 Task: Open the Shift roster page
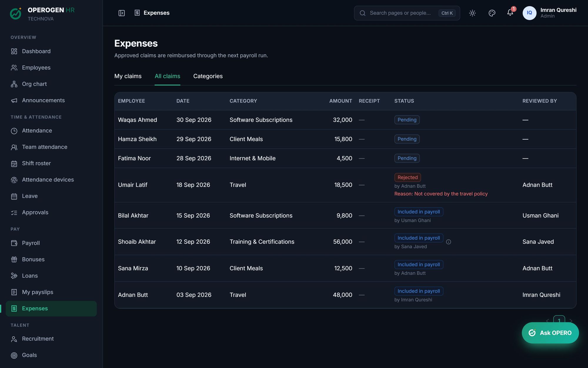tap(51, 163)
